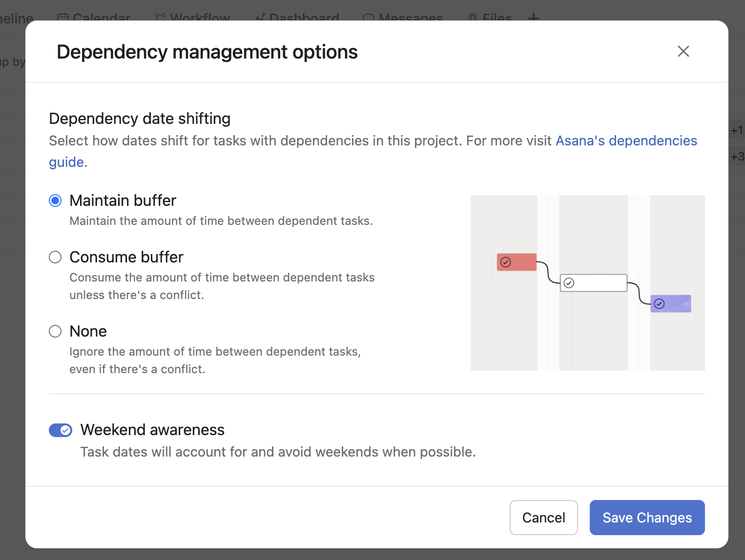Select the None dependency option
This screenshot has width=745, height=560.
(x=55, y=331)
